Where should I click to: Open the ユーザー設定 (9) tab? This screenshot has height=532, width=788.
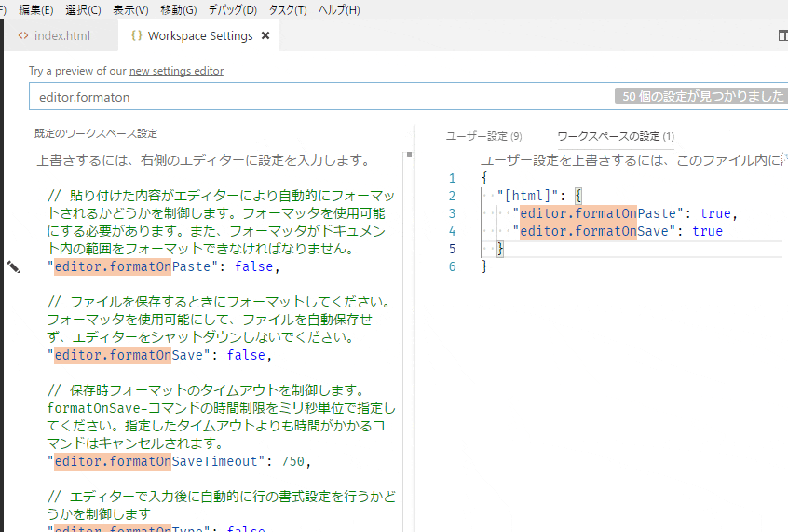[x=484, y=136]
